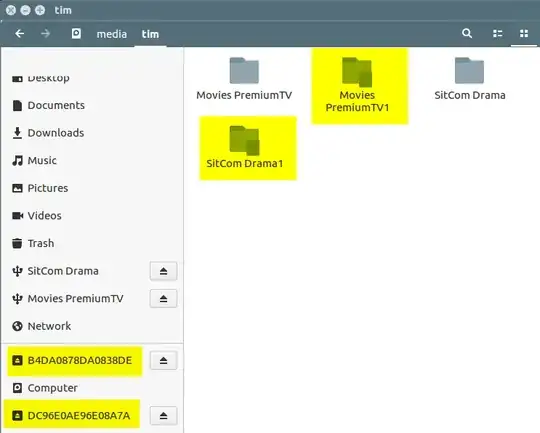The height and width of the screenshot is (433, 540).
Task: Select the Movies PremiumTV folder
Action: tap(244, 79)
